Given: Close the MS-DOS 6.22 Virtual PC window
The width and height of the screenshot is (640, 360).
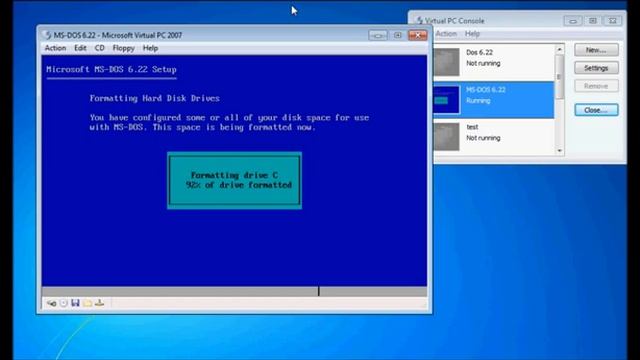Looking at the screenshot, I should 417,35.
